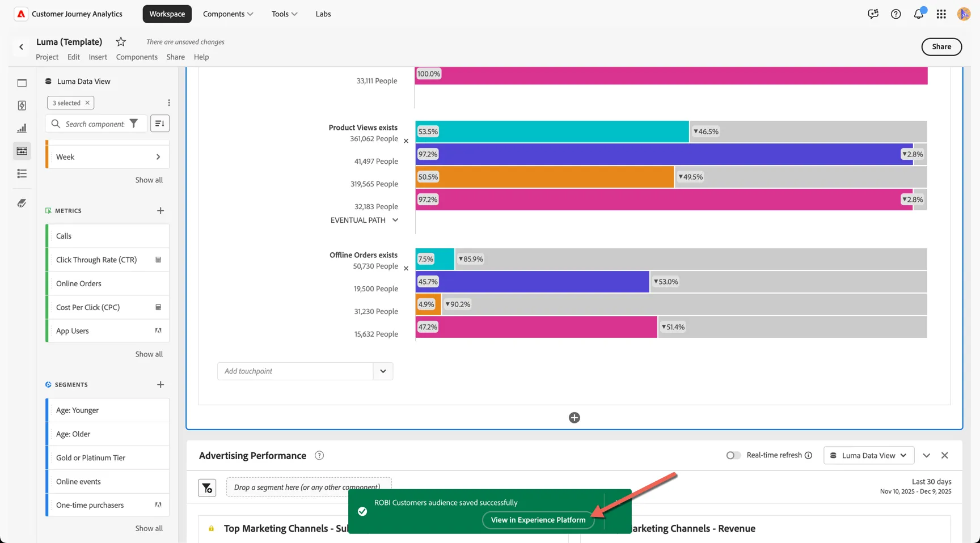Open the component panel three-dot menu
980x543 pixels.
(169, 103)
